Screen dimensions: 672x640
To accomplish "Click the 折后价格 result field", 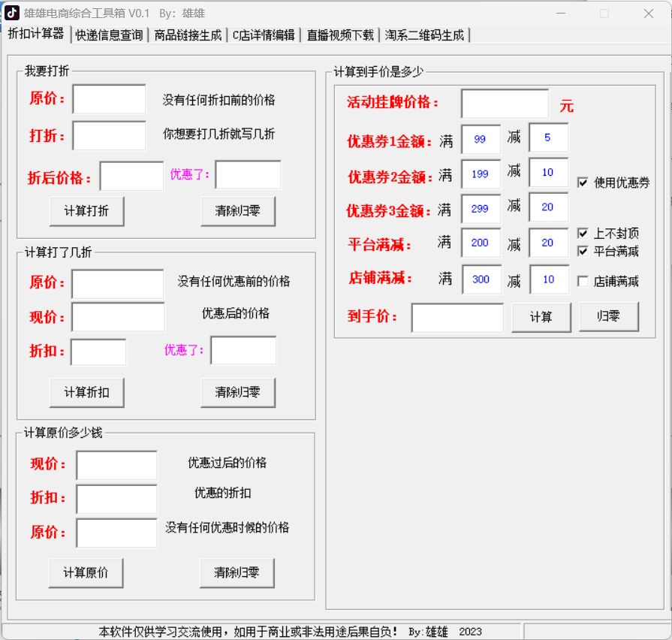I will point(131,176).
